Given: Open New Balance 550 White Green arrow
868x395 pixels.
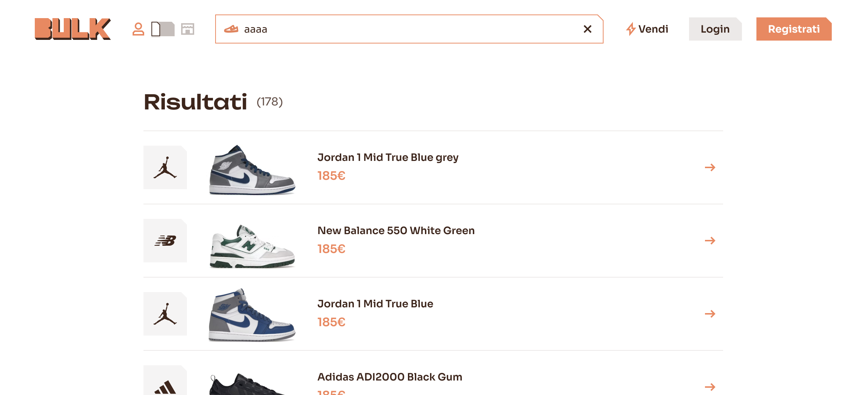Looking at the screenshot, I should pyautogui.click(x=710, y=241).
